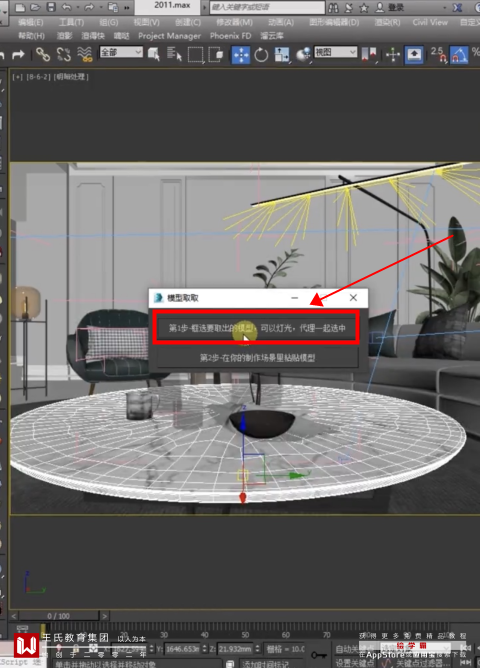Image resolution: width=480 pixels, height=668 pixels.
Task: Open the Select by Name list icon
Action: (174, 54)
